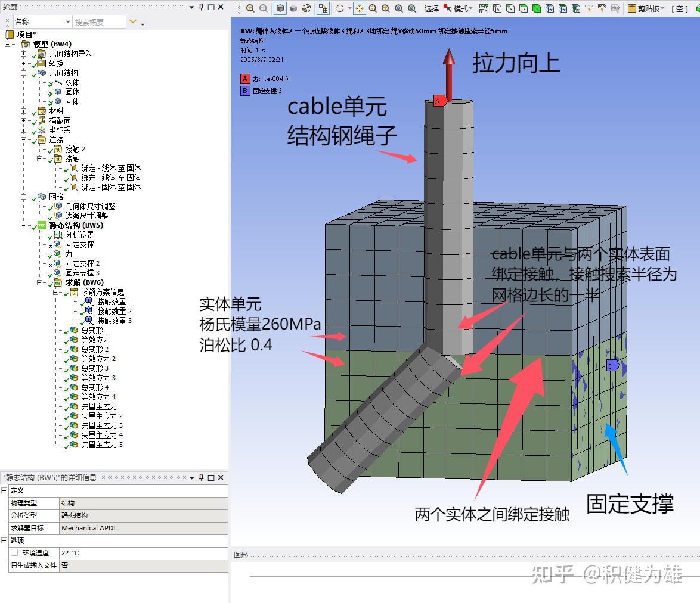Image resolution: width=700 pixels, height=603 pixels.
Task: Select the 模型 (BW4) tree item
Action: 52,44
